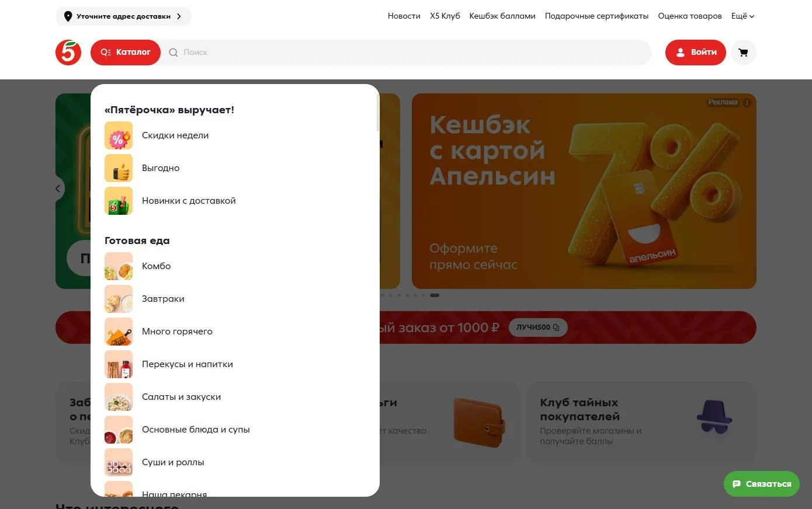Click the red Каталог button
812x509 pixels.
[126, 53]
